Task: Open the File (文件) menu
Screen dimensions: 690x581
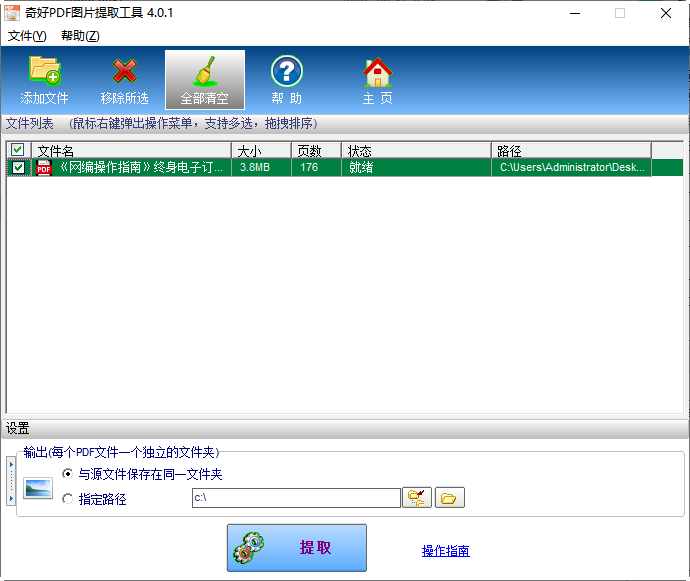Action: pos(27,36)
